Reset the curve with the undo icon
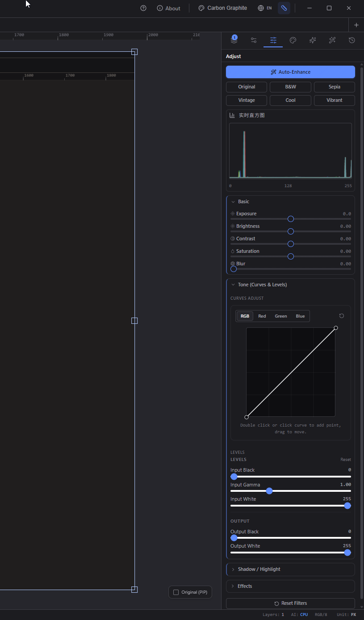Image resolution: width=364 pixels, height=620 pixels. click(342, 316)
